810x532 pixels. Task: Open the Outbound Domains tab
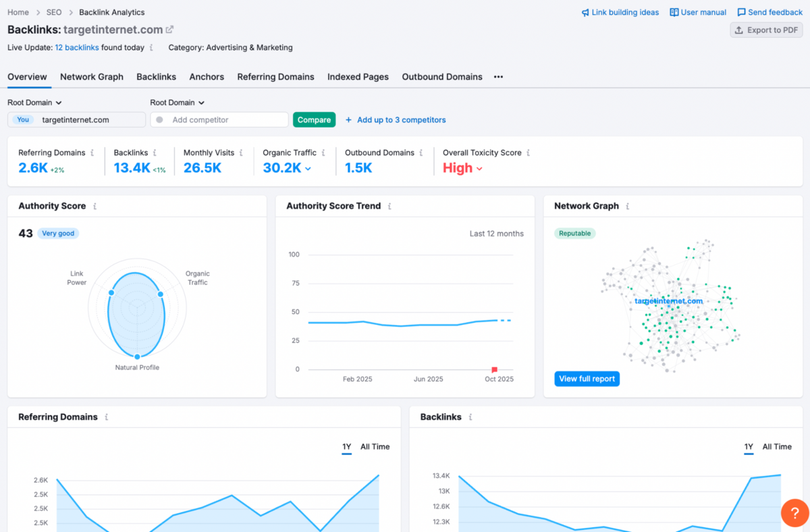(x=442, y=77)
